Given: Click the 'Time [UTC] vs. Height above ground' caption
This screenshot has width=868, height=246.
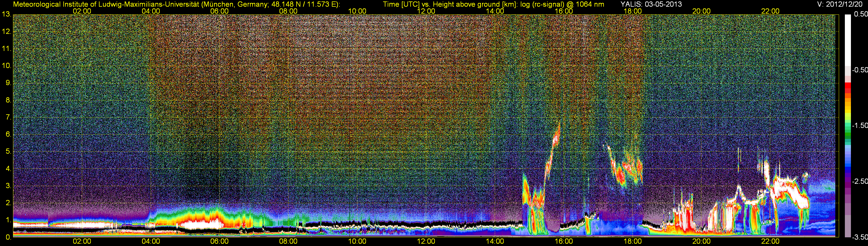Looking at the screenshot, I should 493,4.
